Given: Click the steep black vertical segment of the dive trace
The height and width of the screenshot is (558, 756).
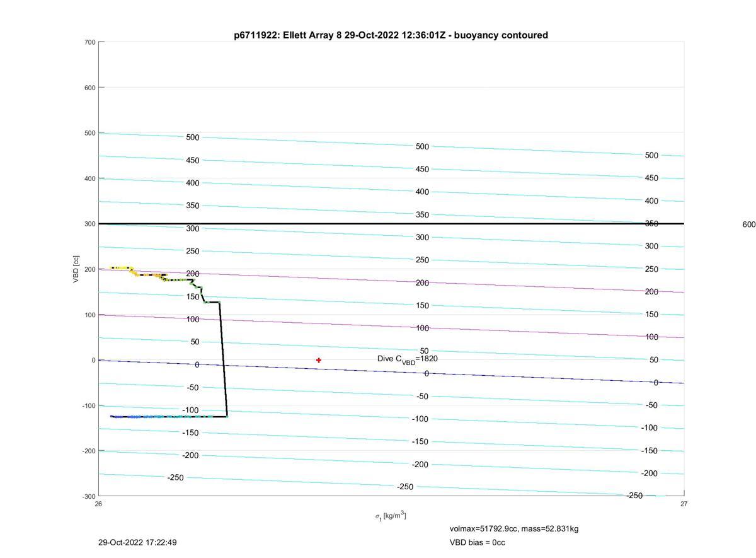Looking at the screenshot, I should pyautogui.click(x=223, y=359).
